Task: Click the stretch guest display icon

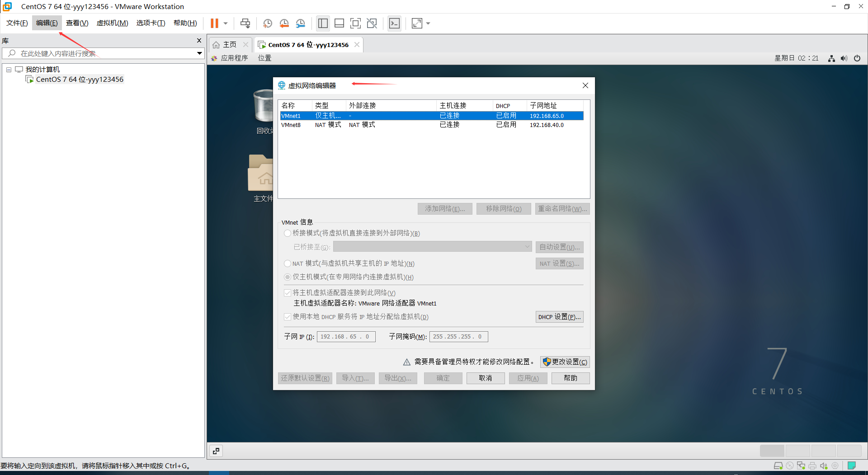Action: (417, 23)
